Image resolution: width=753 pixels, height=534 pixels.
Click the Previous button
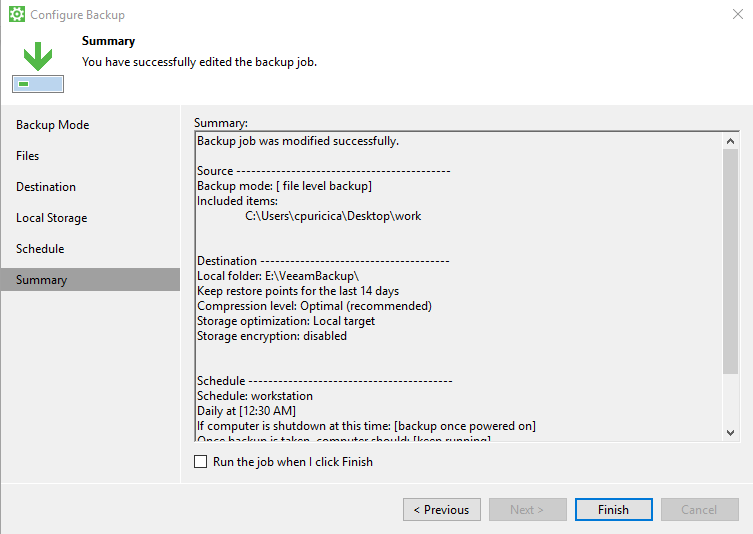coord(441,510)
